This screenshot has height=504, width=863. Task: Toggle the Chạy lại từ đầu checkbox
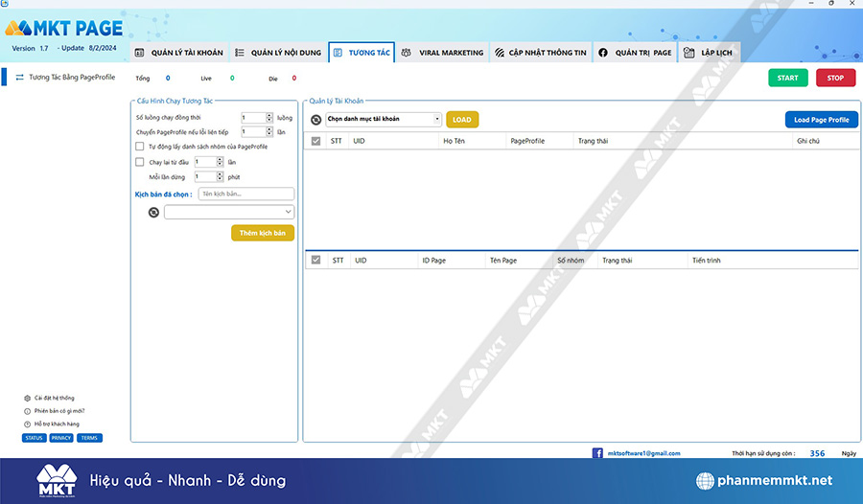[x=140, y=162]
